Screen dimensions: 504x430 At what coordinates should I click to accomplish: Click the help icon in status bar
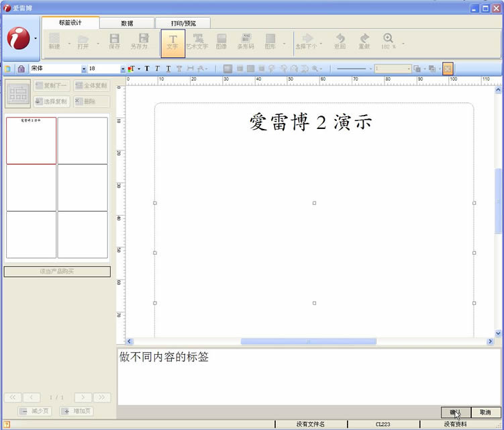tap(7, 424)
